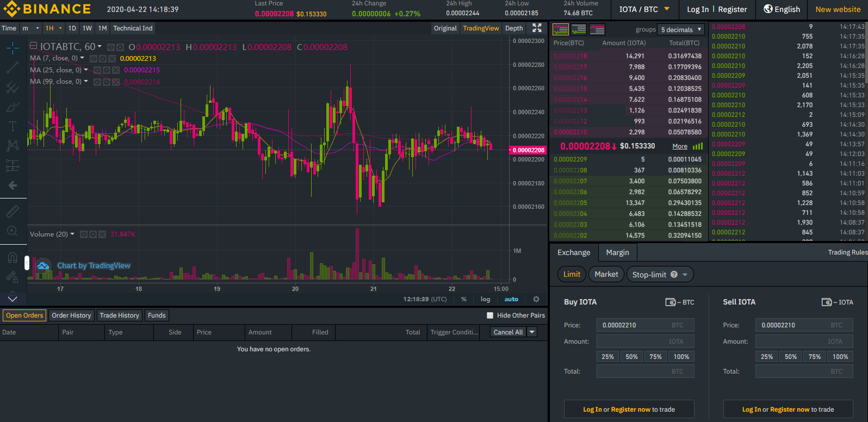Enable Hide Other Pairs checkbox
Viewport: 868px width, 422px height.
(490, 315)
